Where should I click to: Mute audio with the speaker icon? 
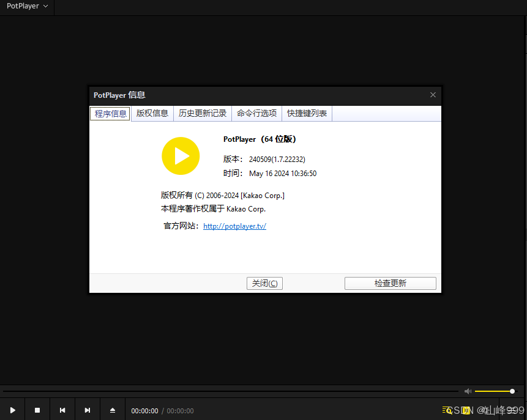click(x=468, y=391)
